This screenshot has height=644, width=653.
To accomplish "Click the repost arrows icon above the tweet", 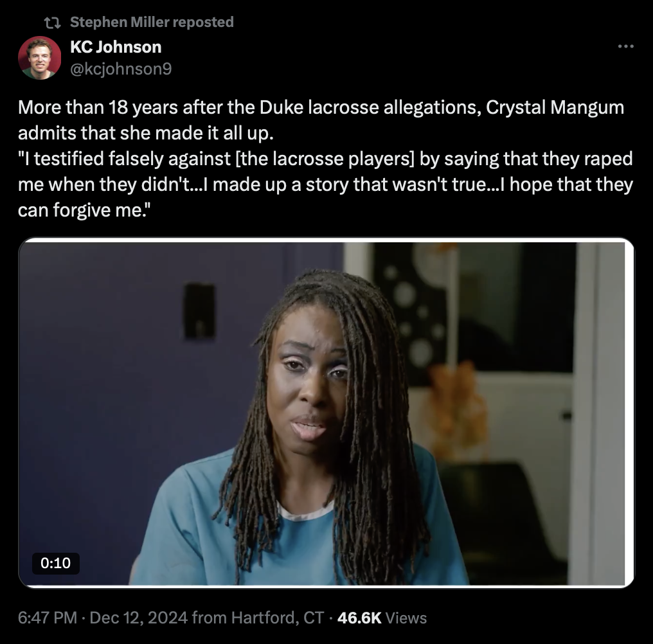I will [x=53, y=23].
